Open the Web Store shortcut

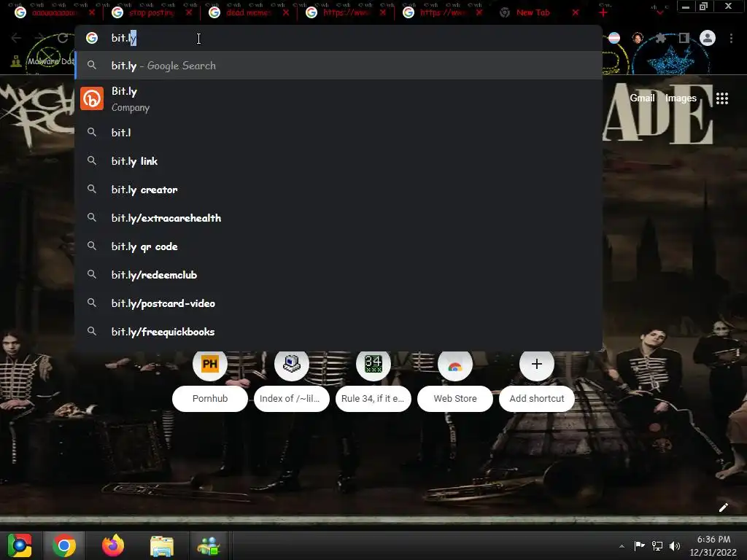[x=455, y=381]
